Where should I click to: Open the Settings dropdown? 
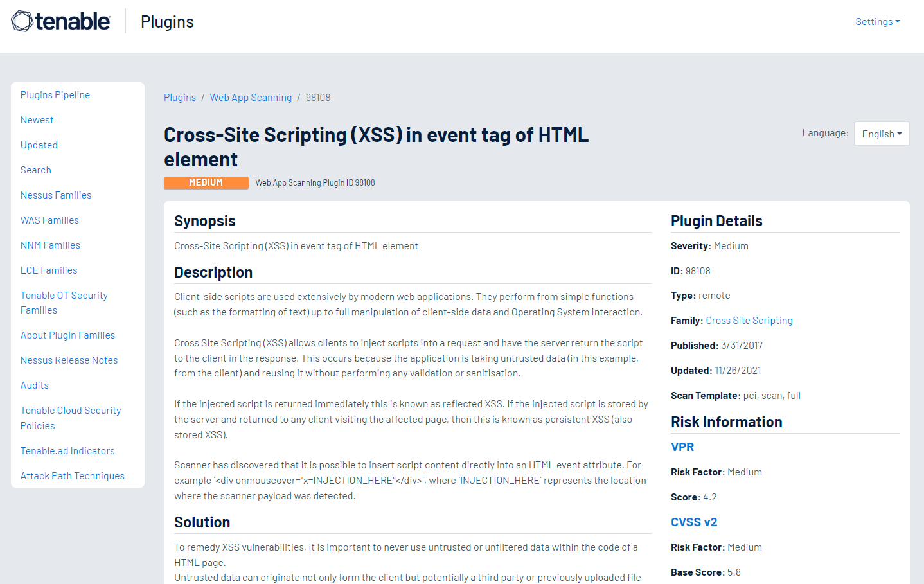(877, 22)
